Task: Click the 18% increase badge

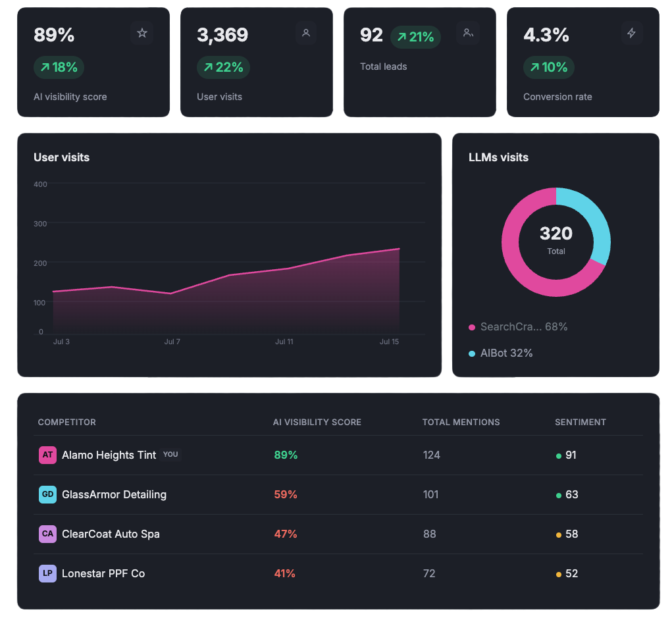Action: 59,67
